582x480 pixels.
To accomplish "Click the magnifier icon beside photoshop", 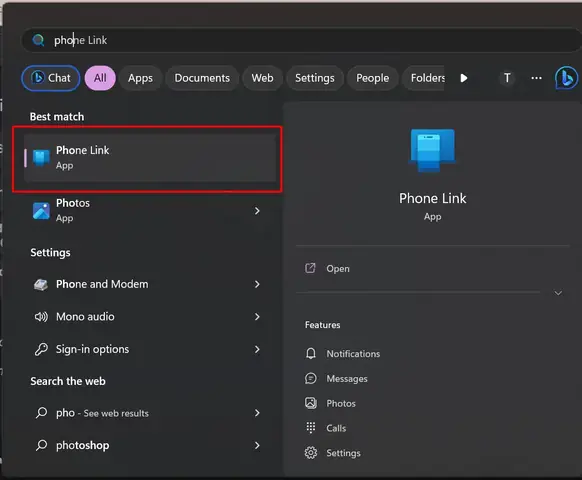I will click(x=41, y=445).
